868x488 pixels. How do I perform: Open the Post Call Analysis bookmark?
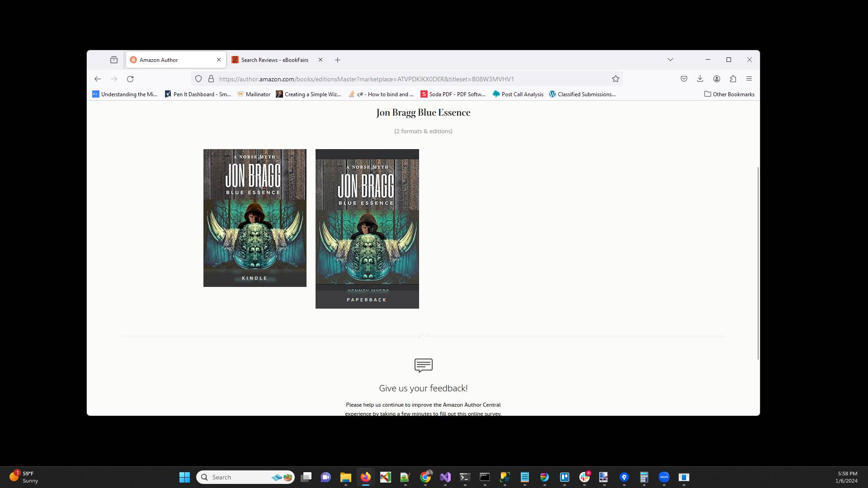518,94
